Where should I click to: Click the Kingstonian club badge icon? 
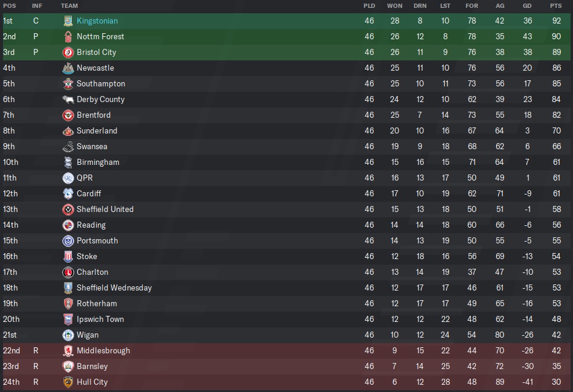pyautogui.click(x=68, y=21)
